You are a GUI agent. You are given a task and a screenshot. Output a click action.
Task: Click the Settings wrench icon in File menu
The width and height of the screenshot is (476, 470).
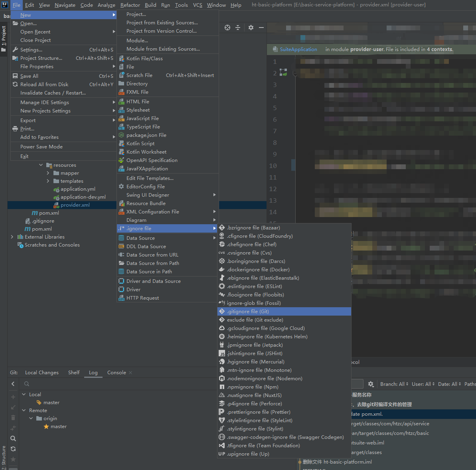pyautogui.click(x=15, y=49)
